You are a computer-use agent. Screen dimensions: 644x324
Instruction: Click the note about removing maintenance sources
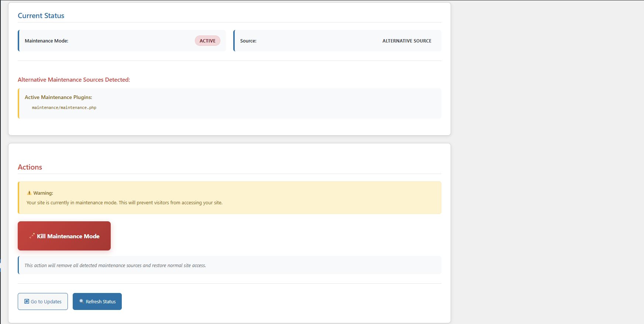pyautogui.click(x=115, y=265)
